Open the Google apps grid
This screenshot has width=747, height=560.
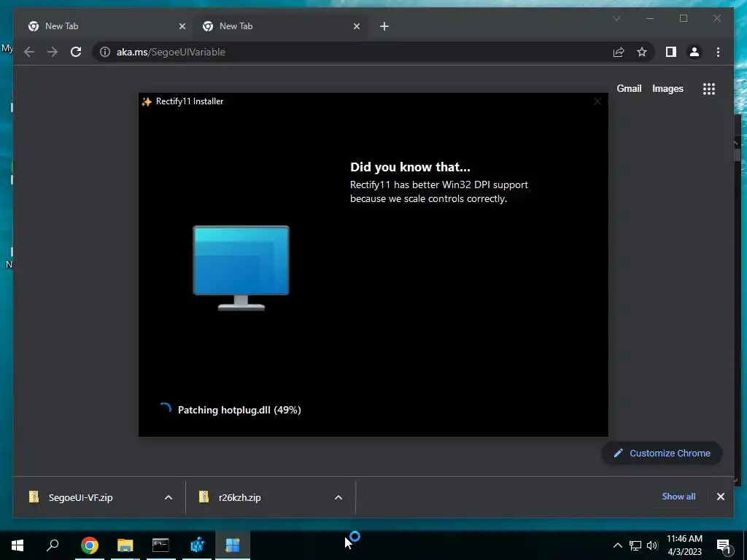(x=709, y=88)
